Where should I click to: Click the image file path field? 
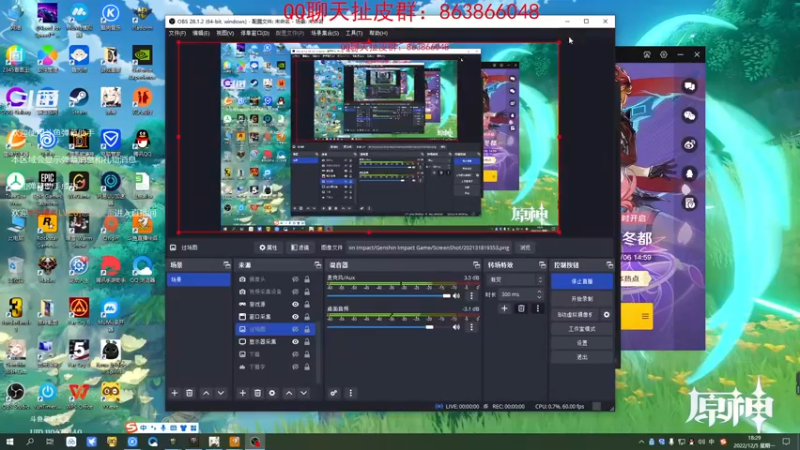click(429, 247)
